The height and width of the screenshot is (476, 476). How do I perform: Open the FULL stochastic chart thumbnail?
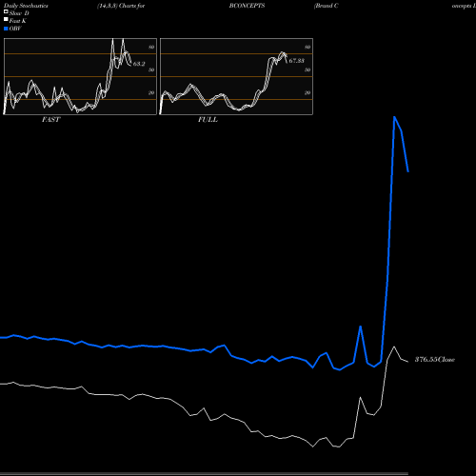pyautogui.click(x=236, y=76)
